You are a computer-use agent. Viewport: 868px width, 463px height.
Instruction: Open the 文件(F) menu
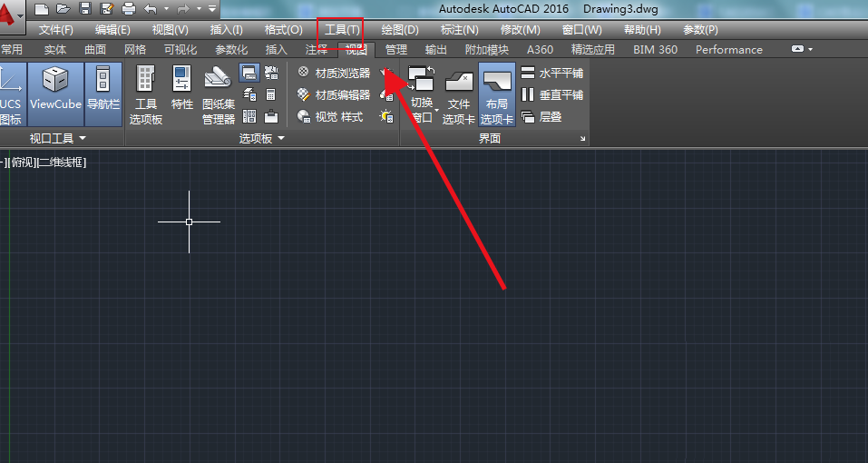pos(56,30)
